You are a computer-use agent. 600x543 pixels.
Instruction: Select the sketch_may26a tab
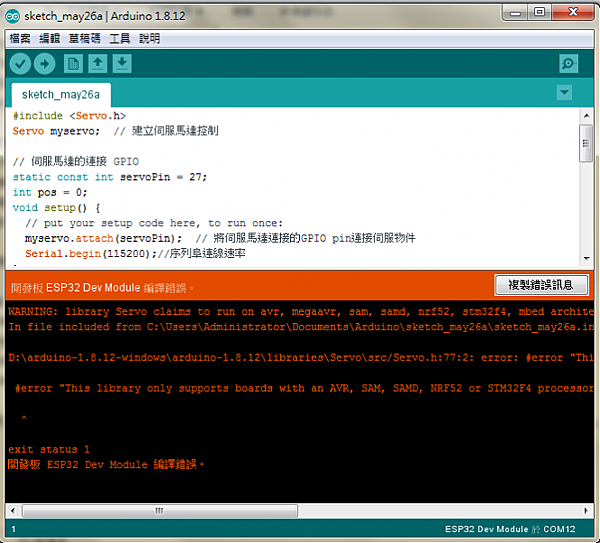click(x=61, y=95)
